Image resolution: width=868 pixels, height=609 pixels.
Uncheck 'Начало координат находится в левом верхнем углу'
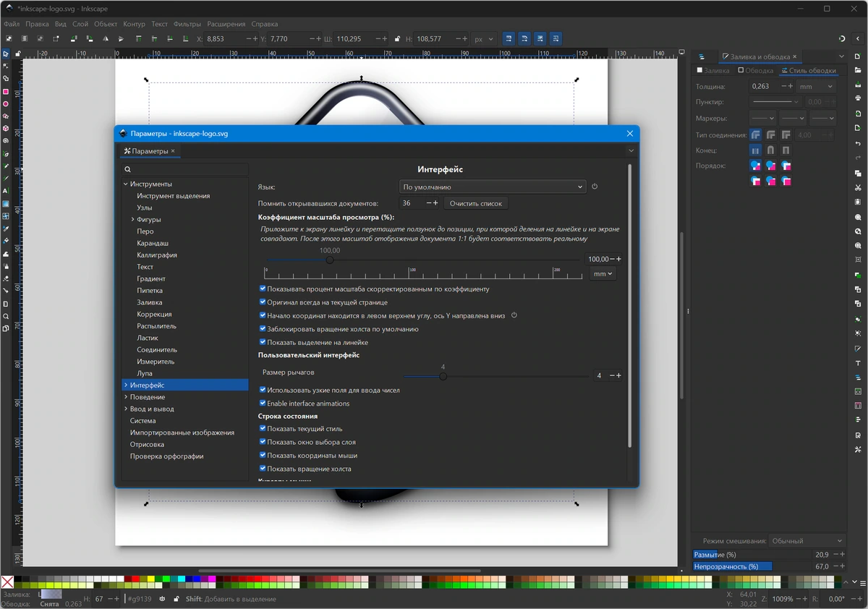(263, 315)
